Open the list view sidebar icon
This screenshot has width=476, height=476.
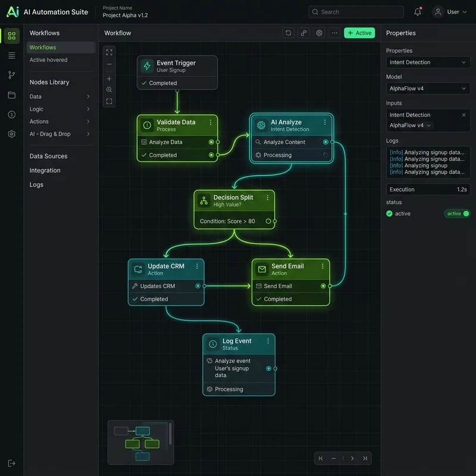click(11, 55)
